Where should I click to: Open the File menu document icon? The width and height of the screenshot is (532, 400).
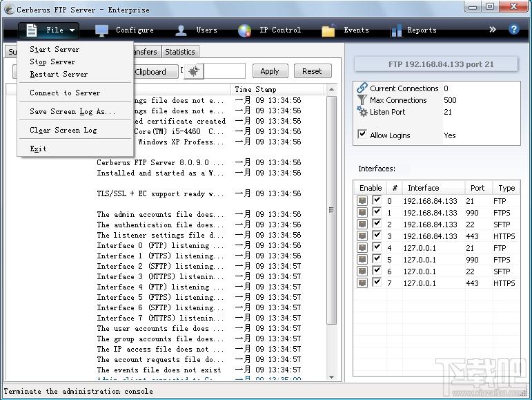[32, 30]
